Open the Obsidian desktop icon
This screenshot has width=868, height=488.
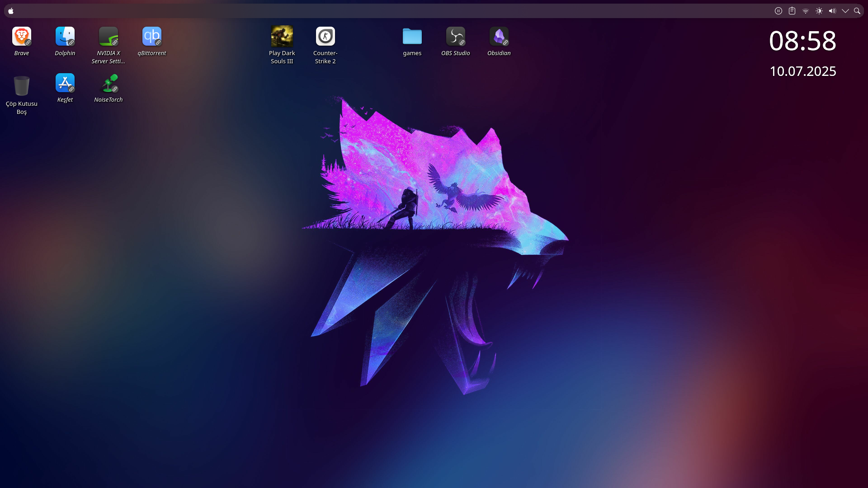(x=499, y=37)
